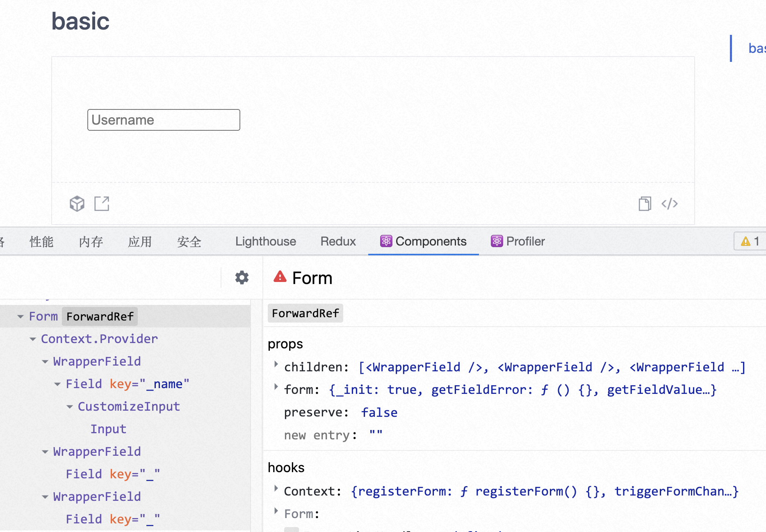Click the new entry prop value field
The width and height of the screenshot is (766, 532).
376,435
